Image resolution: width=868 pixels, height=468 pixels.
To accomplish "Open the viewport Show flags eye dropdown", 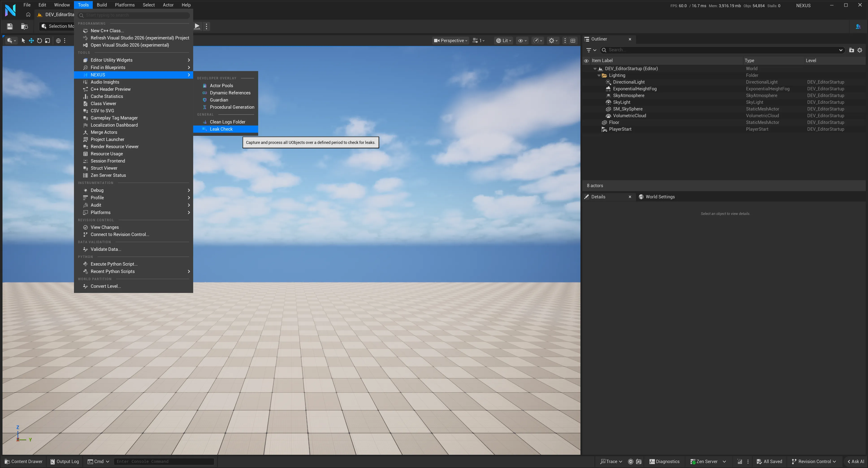I will point(522,40).
